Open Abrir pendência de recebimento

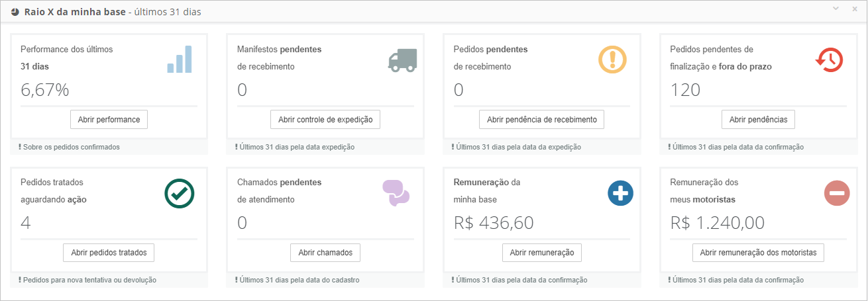pyautogui.click(x=541, y=119)
